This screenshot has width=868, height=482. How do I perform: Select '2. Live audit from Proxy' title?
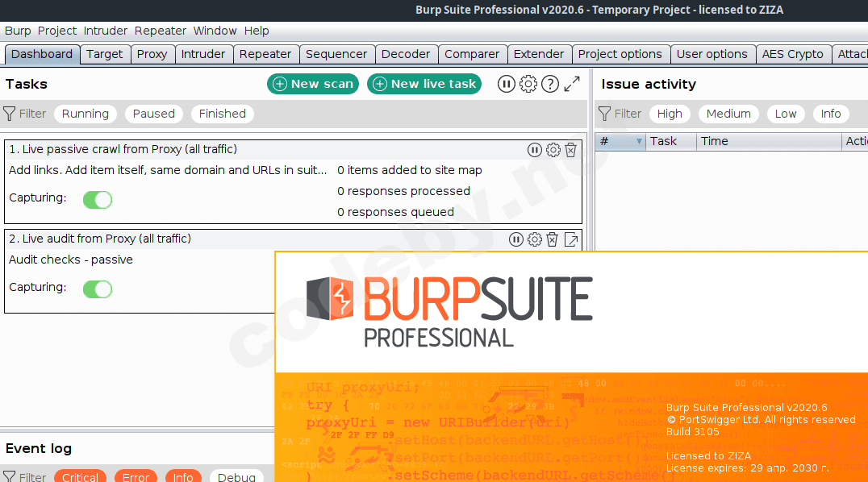pos(100,239)
